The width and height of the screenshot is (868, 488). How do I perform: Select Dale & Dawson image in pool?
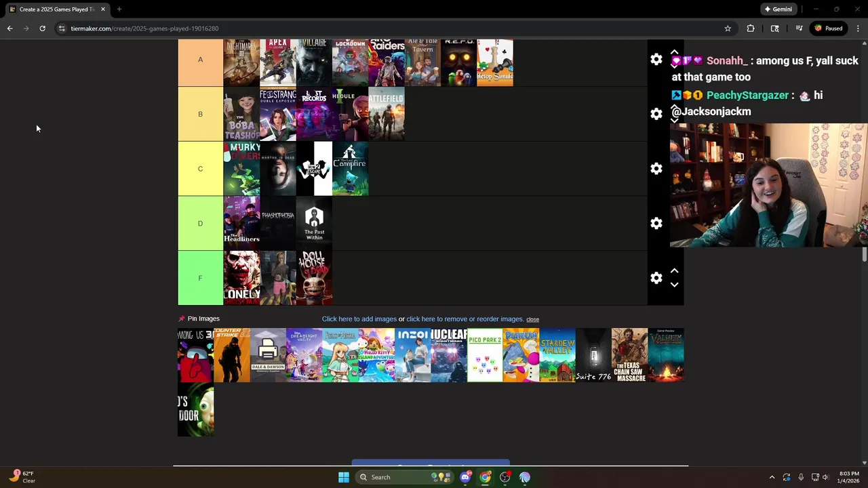[268, 355]
